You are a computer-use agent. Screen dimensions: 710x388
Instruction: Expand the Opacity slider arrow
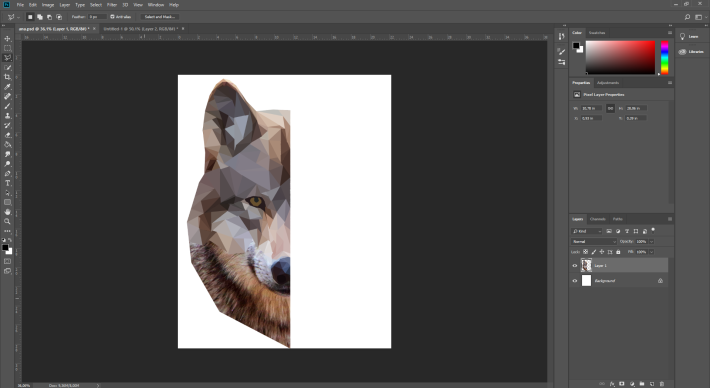(x=652, y=241)
